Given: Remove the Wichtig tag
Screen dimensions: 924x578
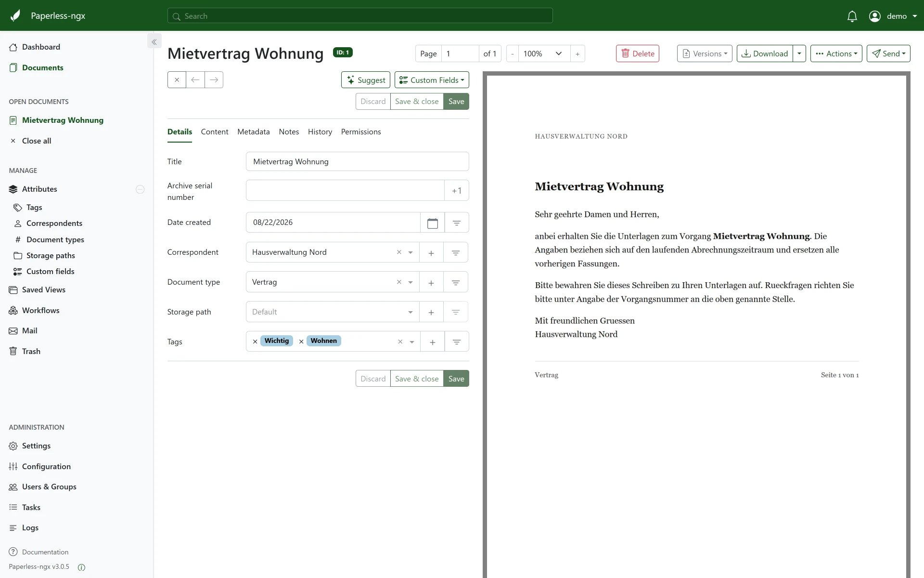Looking at the screenshot, I should coord(255,342).
